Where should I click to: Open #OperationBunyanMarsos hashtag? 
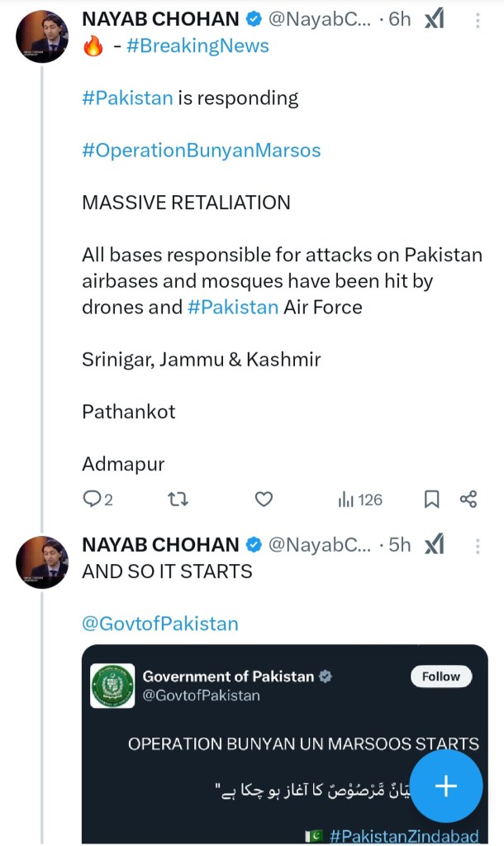point(201,150)
